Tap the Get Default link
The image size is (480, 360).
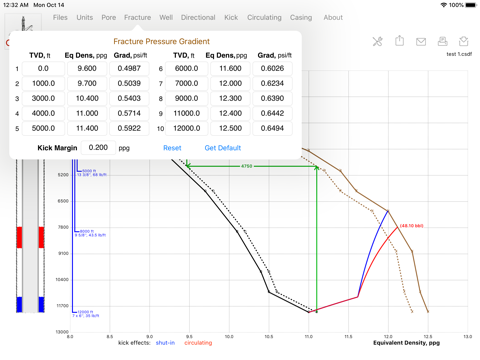coord(223,148)
